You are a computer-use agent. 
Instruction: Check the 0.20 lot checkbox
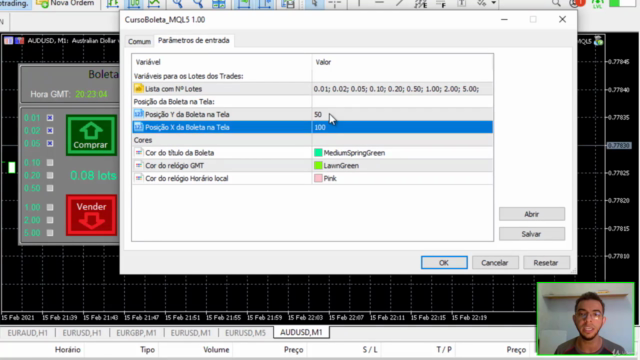[50, 175]
